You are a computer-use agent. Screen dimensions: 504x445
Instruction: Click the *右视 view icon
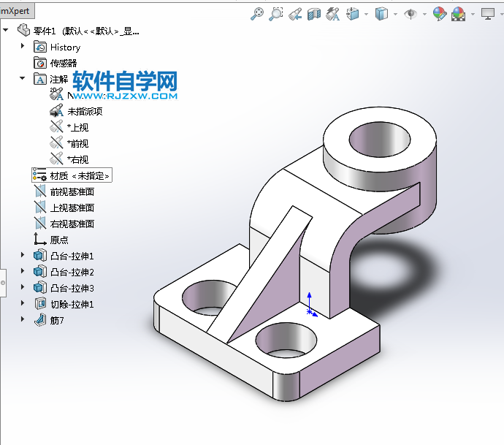56,159
